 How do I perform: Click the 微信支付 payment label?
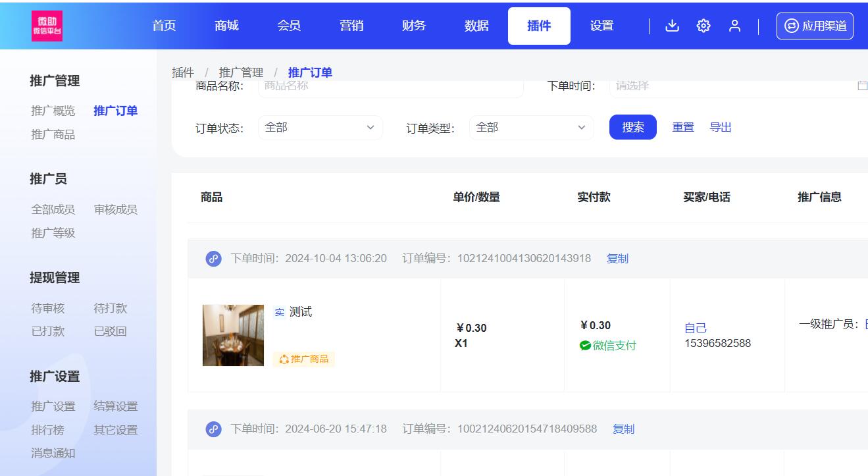coord(607,345)
